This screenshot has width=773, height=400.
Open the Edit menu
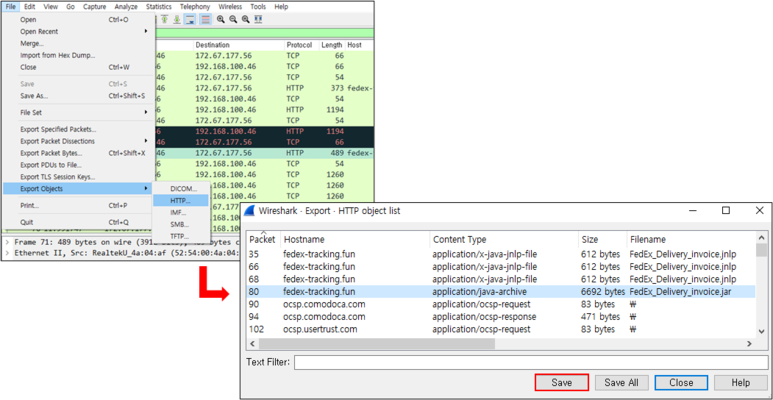(30, 7)
